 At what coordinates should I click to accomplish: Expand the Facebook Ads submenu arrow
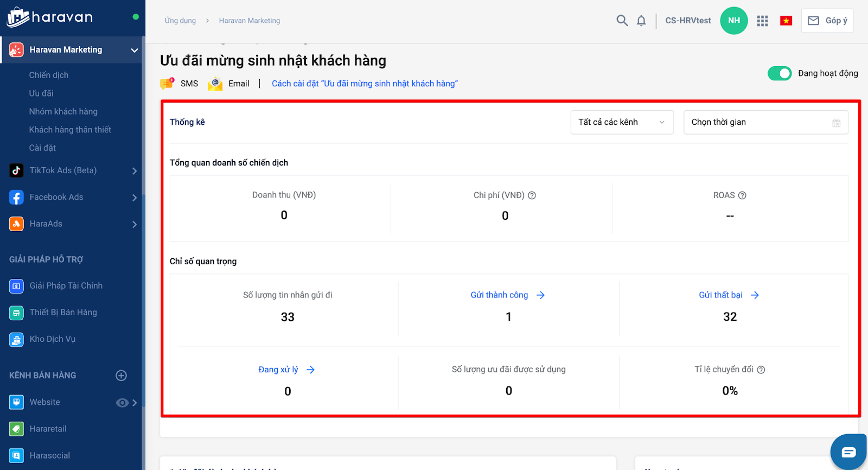pos(135,198)
